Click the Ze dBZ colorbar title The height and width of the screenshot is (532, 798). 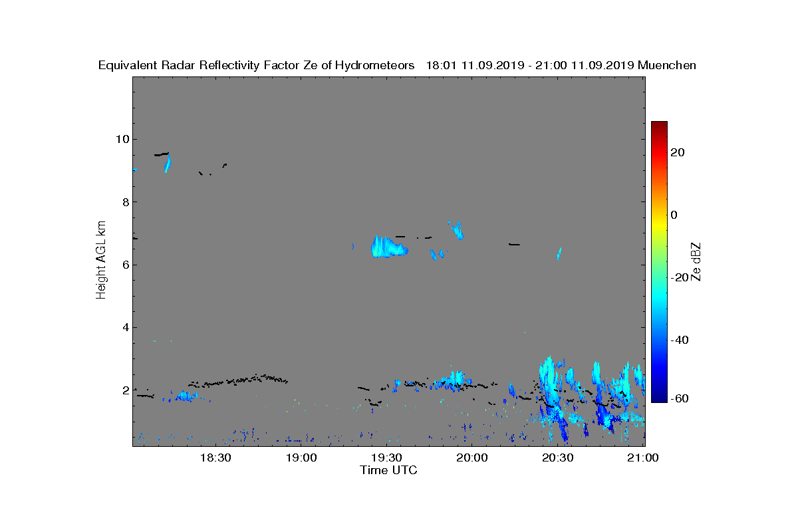pos(696,261)
